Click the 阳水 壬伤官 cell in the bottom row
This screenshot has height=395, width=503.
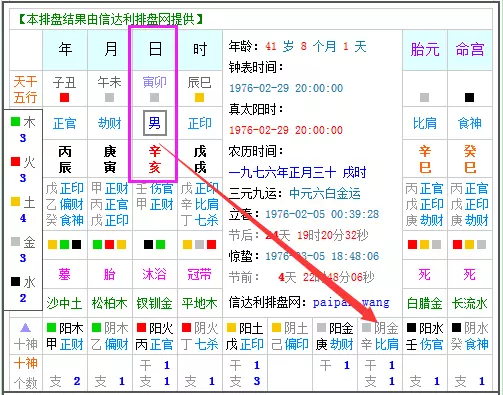425,336
